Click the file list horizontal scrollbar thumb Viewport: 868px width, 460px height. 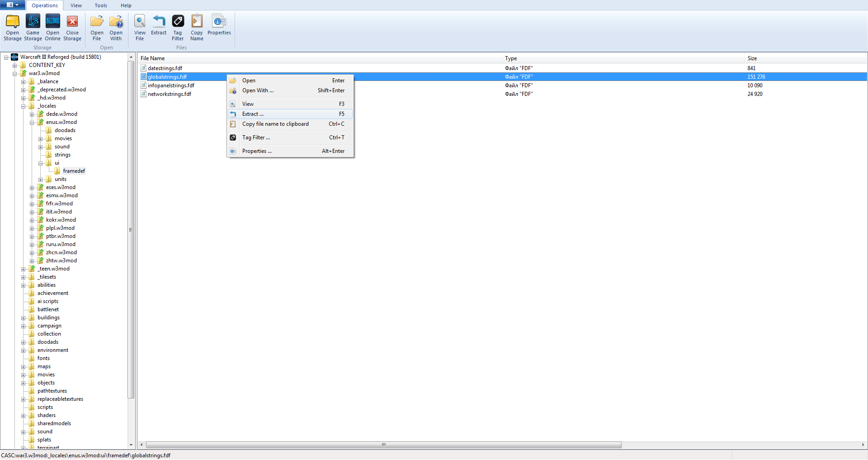point(383,445)
